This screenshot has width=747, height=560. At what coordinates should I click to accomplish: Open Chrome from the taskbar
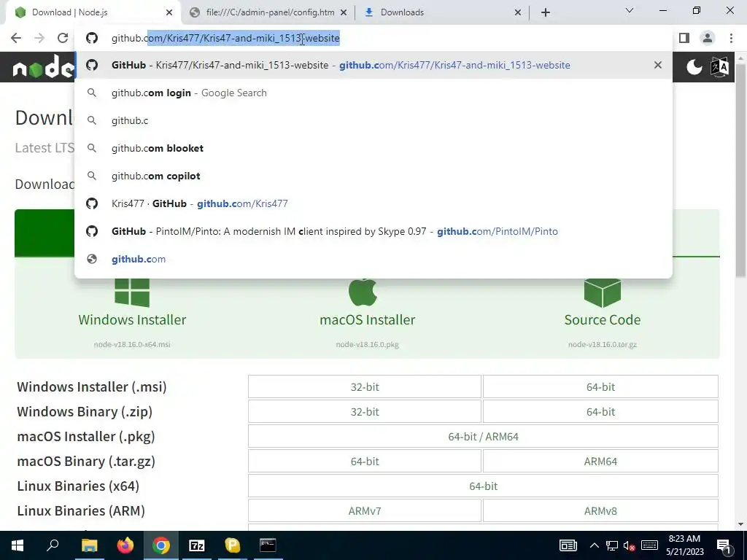click(x=161, y=545)
